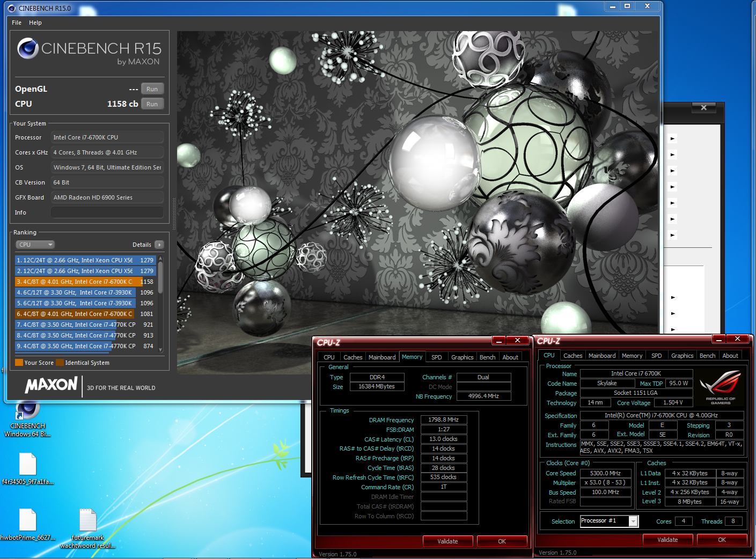Open Graphics tab in right CPU-Z window
Viewport: 756px width, 559px height.
point(682,356)
